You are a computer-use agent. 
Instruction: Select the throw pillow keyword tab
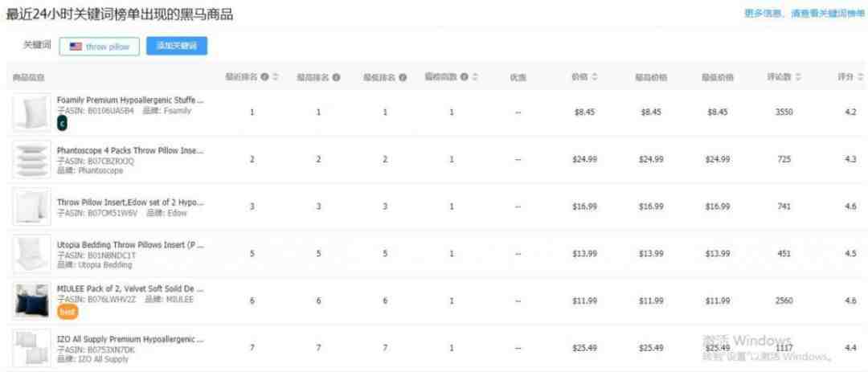coord(100,47)
